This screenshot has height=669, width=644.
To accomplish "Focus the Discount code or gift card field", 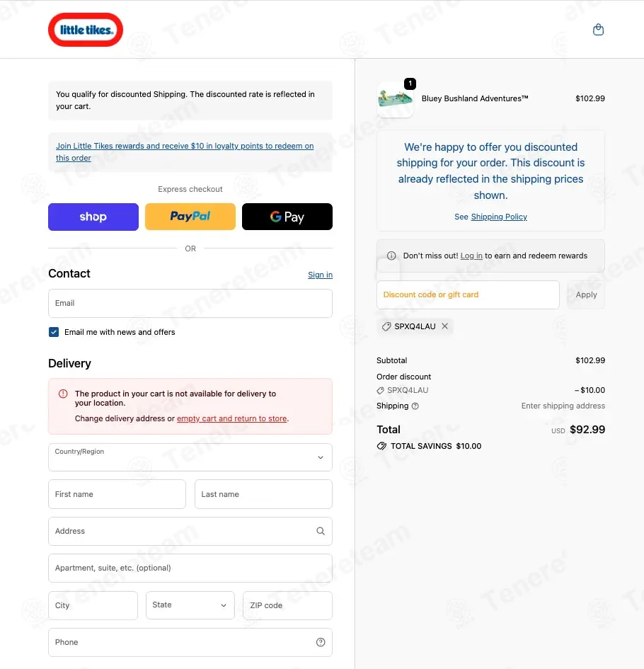I will pyautogui.click(x=468, y=295).
